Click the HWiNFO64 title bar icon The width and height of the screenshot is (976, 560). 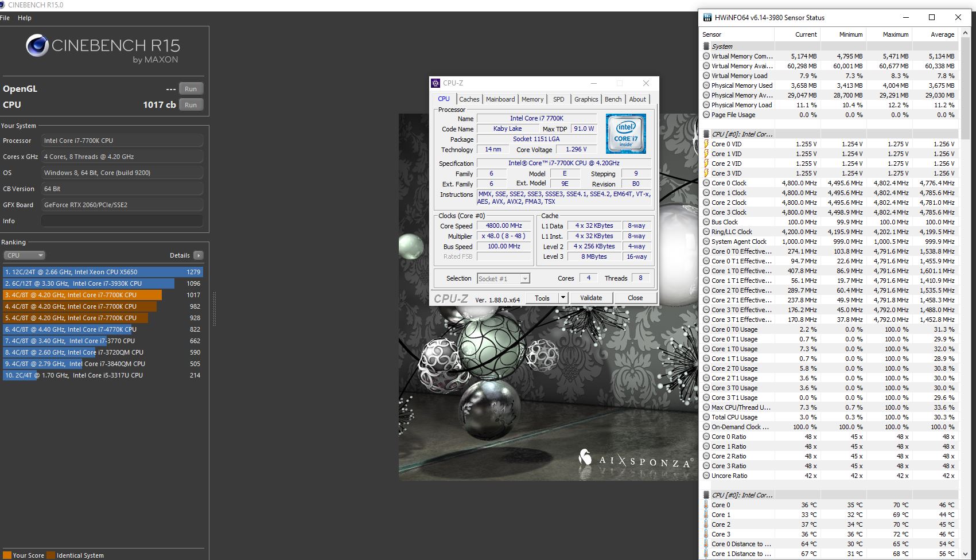point(706,18)
